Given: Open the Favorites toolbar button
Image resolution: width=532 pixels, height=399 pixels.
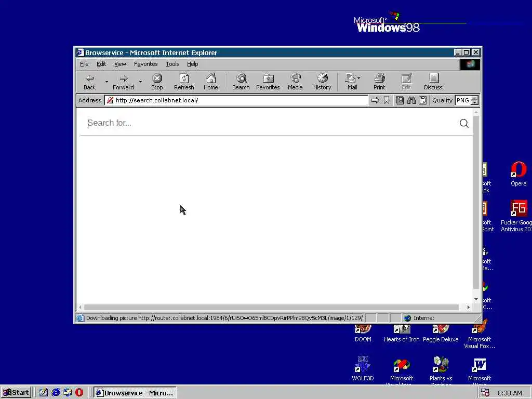Looking at the screenshot, I should [x=268, y=82].
